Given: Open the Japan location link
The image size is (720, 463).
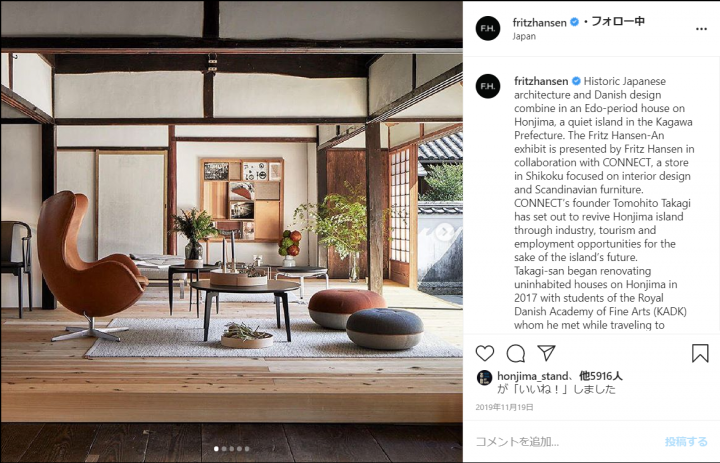Looking at the screenshot, I should [x=524, y=36].
